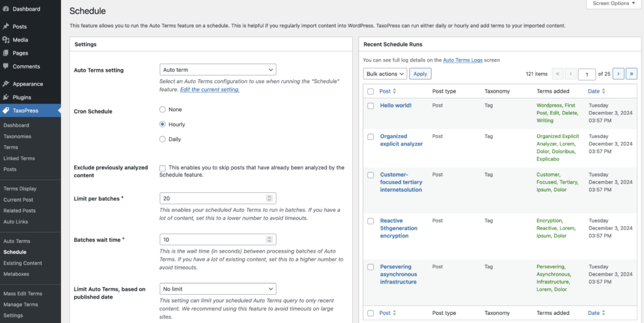Open Auto Terms submenu item
This screenshot has width=644, height=323.
[x=17, y=241]
